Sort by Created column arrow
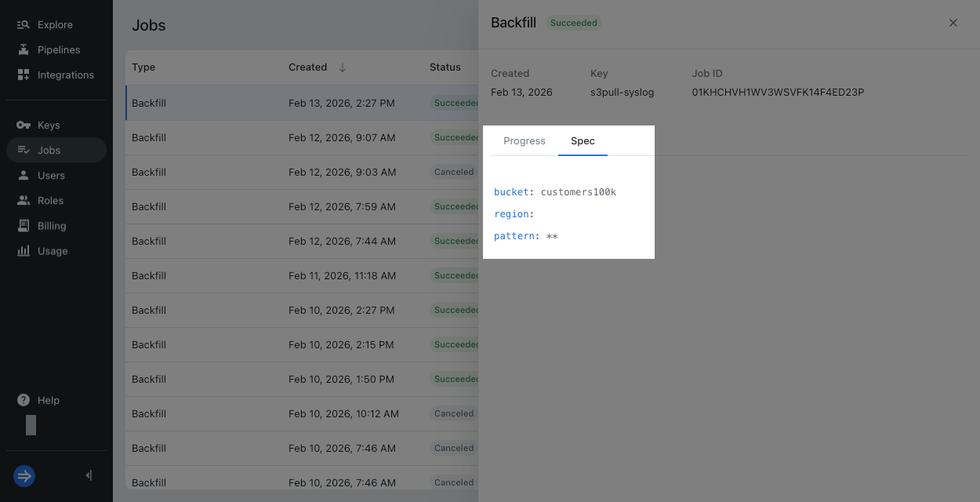The height and width of the screenshot is (502, 980). coord(342,67)
